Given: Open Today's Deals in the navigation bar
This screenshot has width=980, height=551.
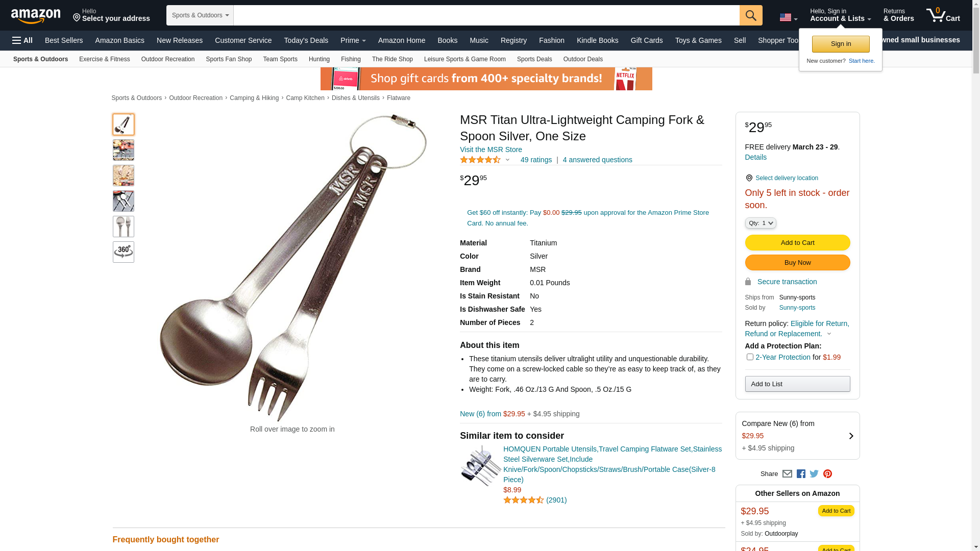Looking at the screenshot, I should point(306,40).
